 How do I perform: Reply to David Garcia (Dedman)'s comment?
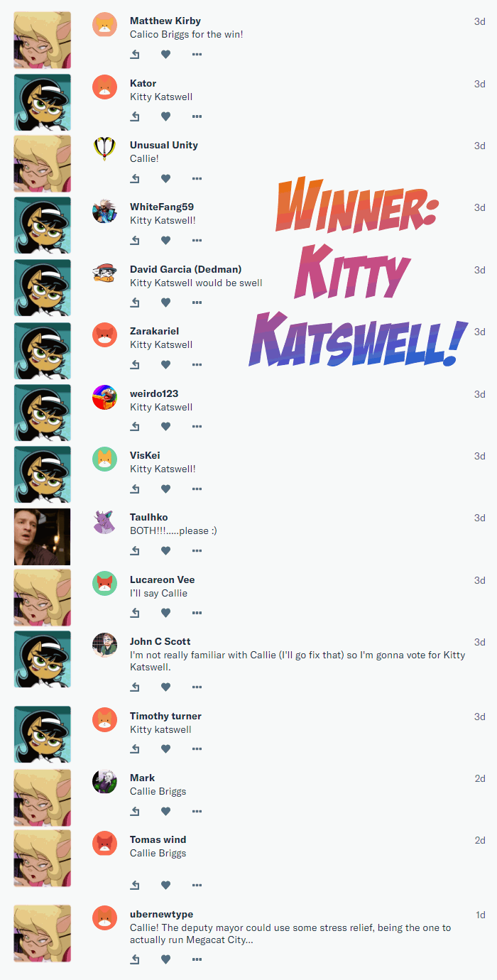[x=135, y=303]
